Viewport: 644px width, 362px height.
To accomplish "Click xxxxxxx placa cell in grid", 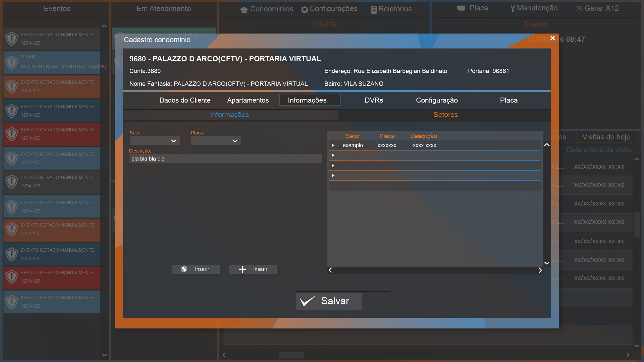I will click(387, 145).
